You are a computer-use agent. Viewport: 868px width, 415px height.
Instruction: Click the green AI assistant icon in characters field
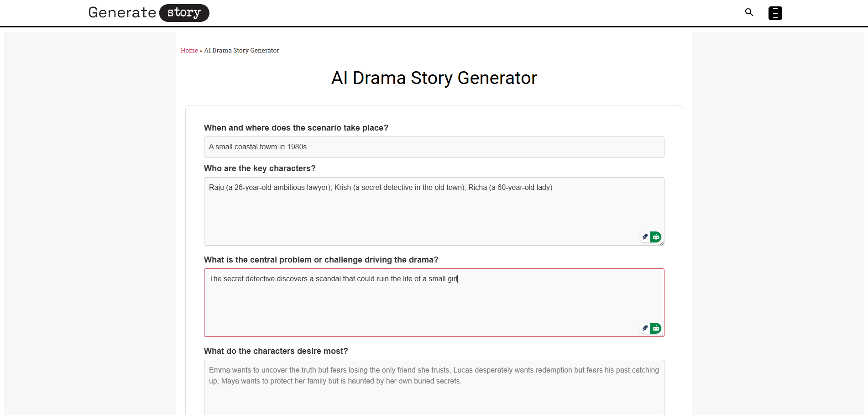pyautogui.click(x=656, y=237)
